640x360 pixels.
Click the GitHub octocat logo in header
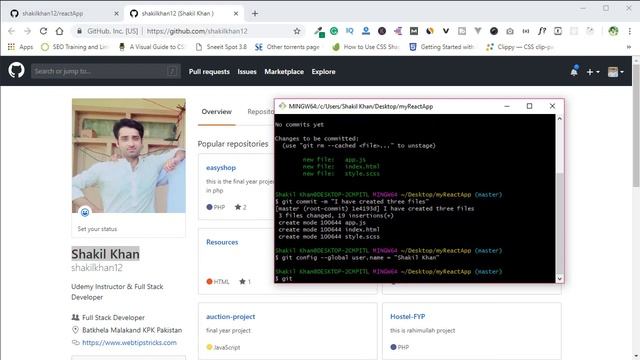click(x=16, y=71)
